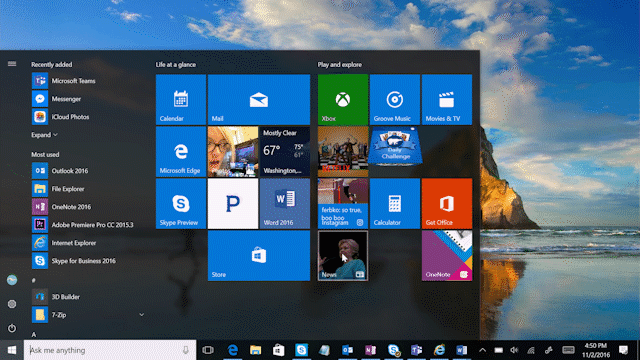Click the Play and explore group header
Viewport: 640px width, 360px height.
click(340, 64)
